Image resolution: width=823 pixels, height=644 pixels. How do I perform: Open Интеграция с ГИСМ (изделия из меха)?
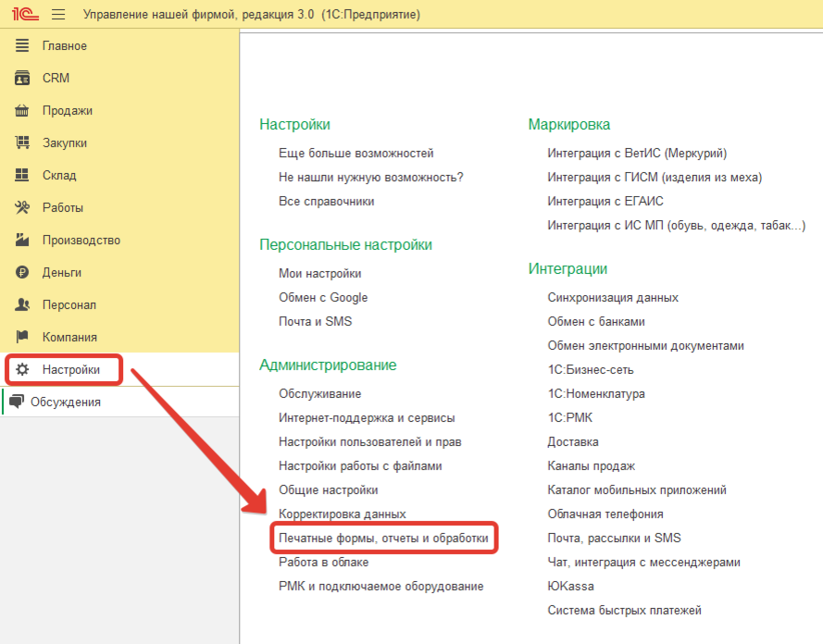[655, 178]
